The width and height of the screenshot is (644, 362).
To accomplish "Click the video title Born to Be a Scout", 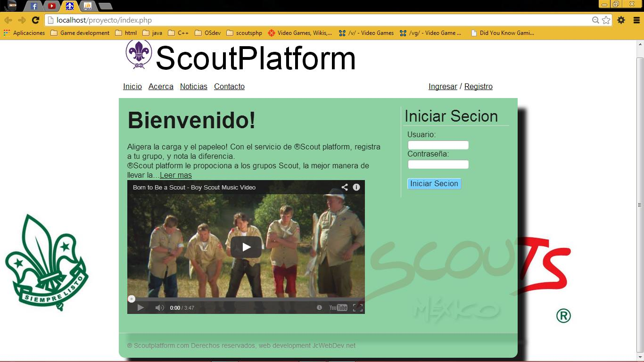I will tap(194, 187).
